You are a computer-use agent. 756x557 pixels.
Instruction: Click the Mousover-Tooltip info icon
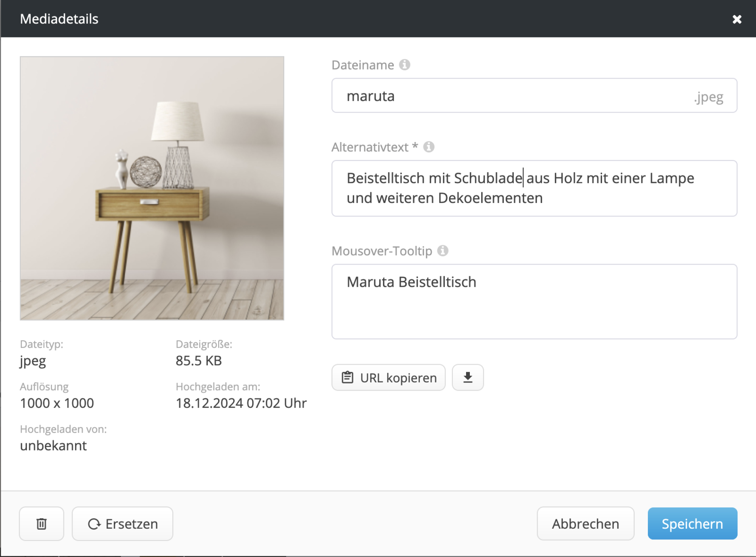click(443, 250)
